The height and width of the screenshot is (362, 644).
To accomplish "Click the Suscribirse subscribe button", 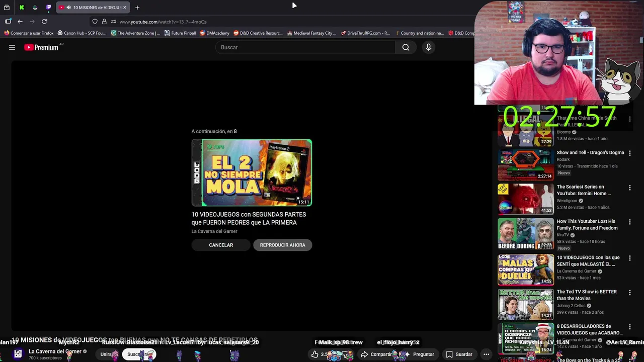I will (139, 354).
